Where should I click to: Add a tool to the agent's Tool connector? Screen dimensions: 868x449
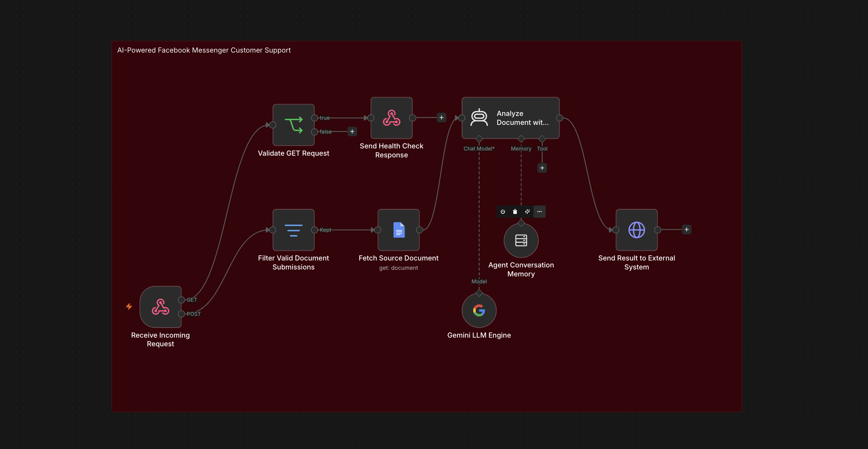point(542,168)
